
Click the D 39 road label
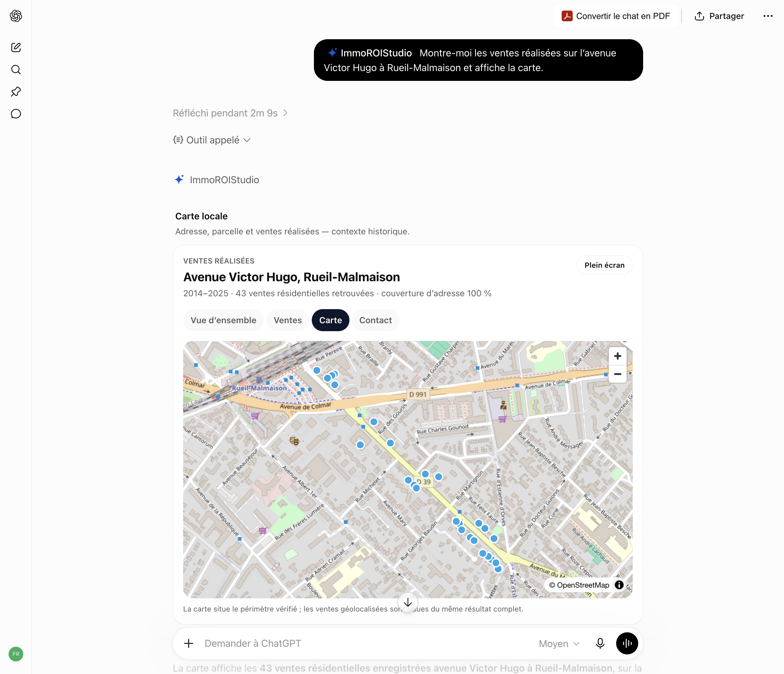click(x=424, y=482)
